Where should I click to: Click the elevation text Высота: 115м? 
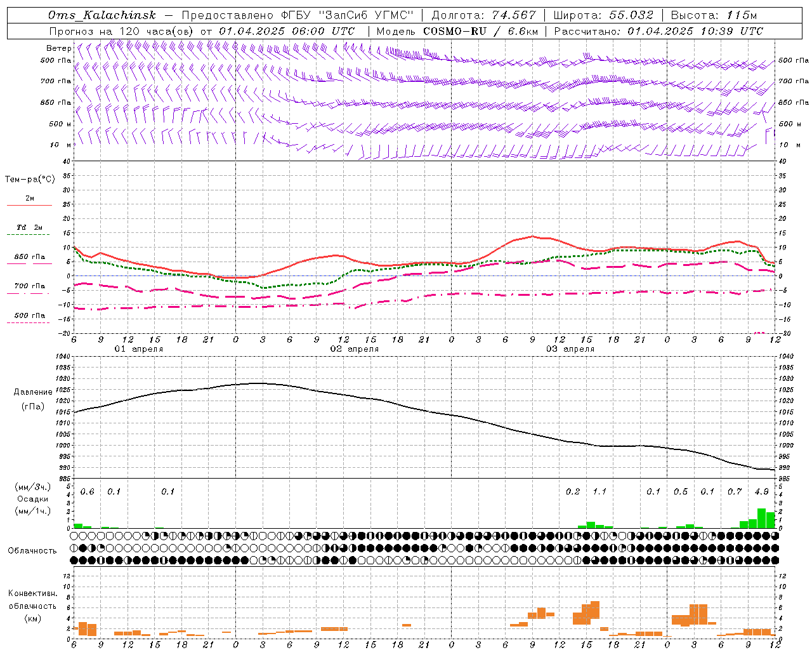pos(714,15)
